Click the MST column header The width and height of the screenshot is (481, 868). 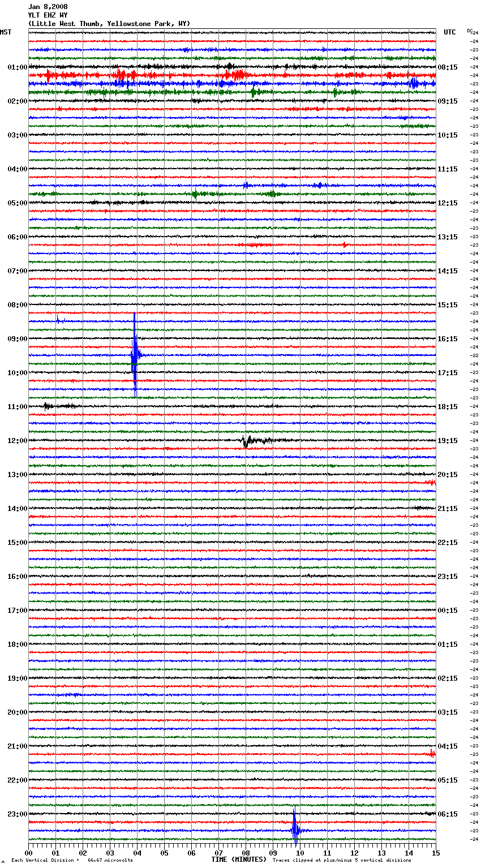[x=6, y=32]
